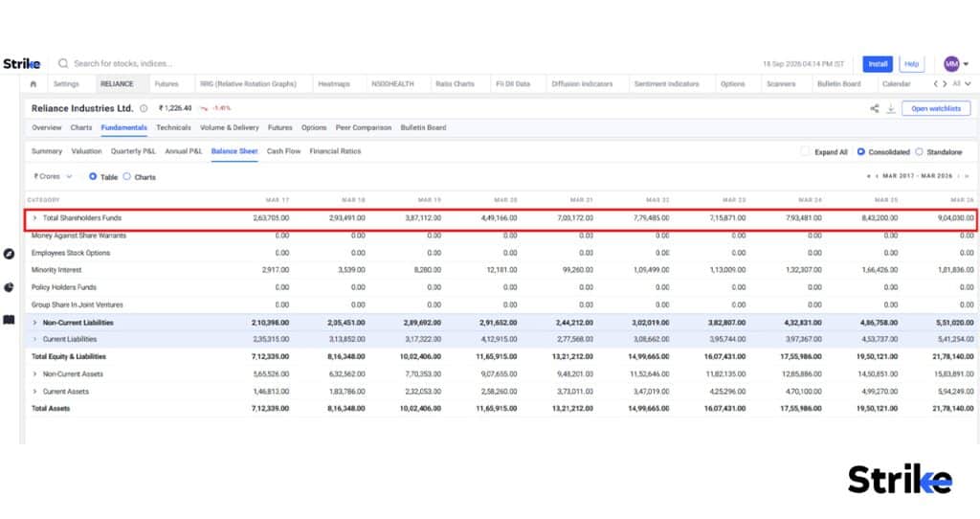Expand the Current Liabilities row
Screen dimensions: 980x519
coord(35,340)
